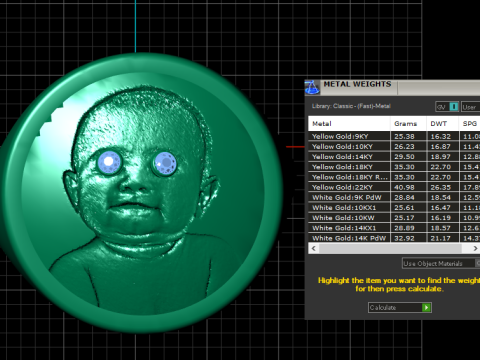Click the 16.47 DWT cell
Viewport: 480px width, 360px height.
pyautogui.click(x=443, y=208)
